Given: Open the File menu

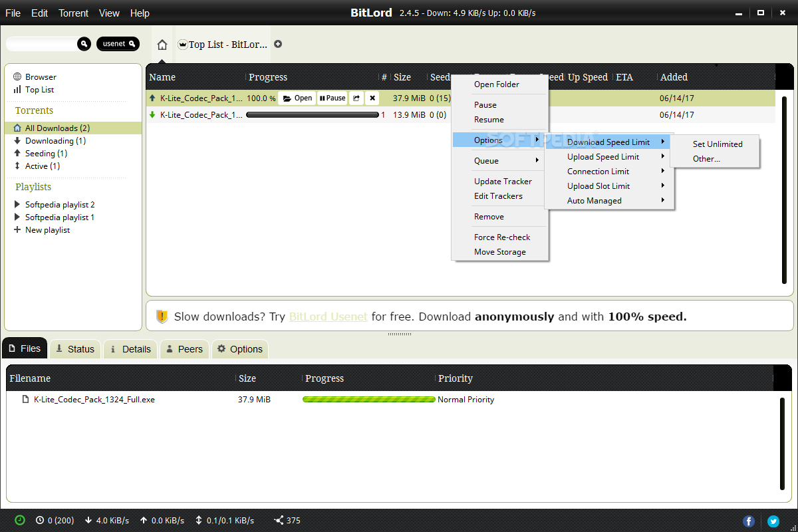Looking at the screenshot, I should [x=13, y=13].
